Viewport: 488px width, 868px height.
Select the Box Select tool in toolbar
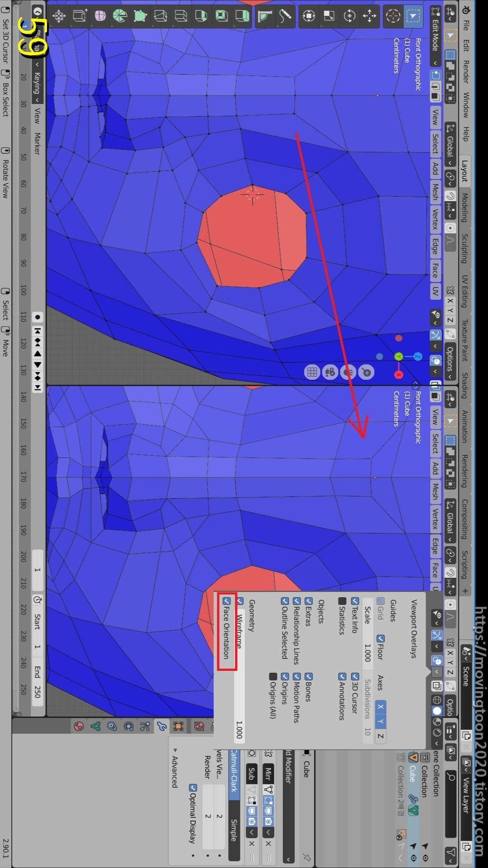tap(413, 16)
